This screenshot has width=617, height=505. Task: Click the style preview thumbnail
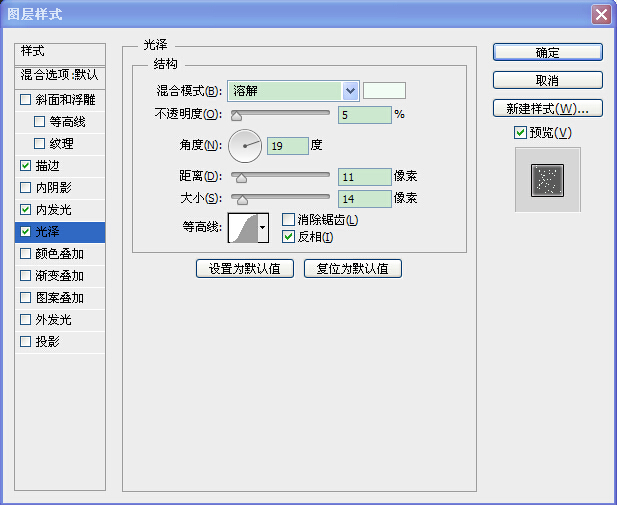(x=547, y=180)
